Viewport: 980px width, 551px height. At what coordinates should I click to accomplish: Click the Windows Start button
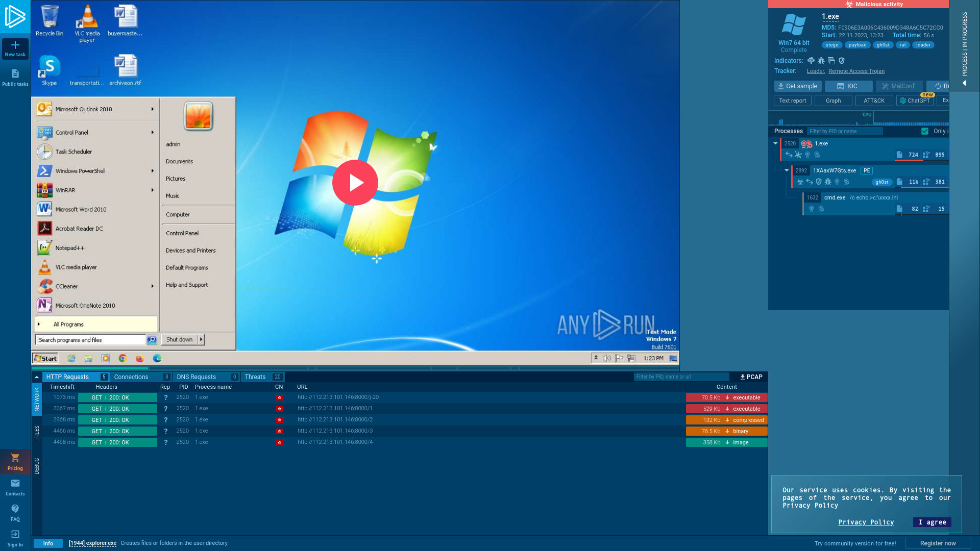(45, 359)
